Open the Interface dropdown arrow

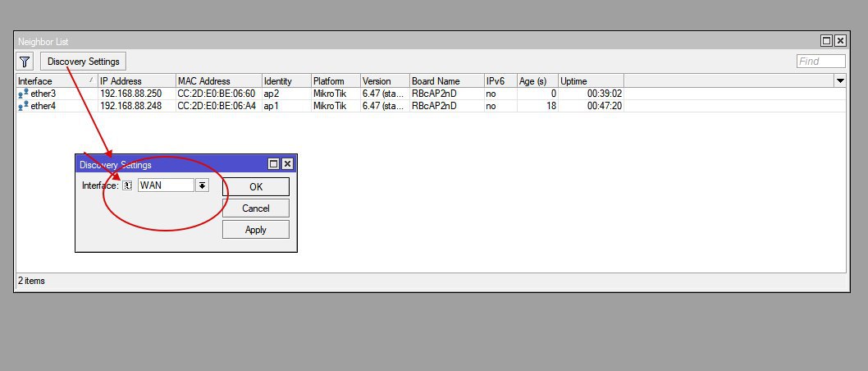202,185
